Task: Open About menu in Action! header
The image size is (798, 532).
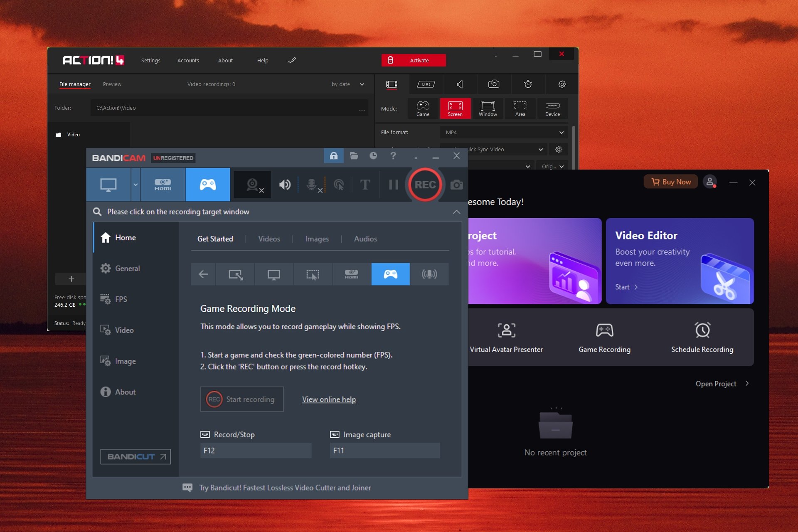Action: click(225, 61)
